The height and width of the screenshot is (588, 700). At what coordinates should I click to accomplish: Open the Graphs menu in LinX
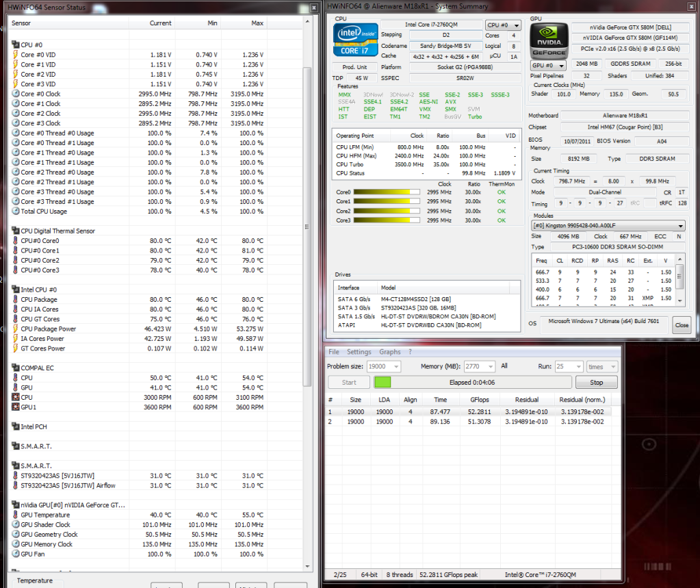point(390,352)
